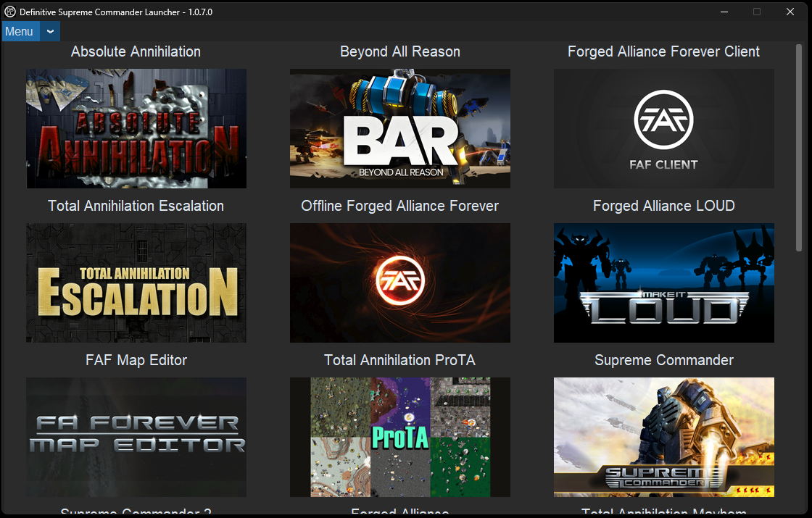
Task: Click the launcher's title bar app icon
Action: tap(10, 12)
